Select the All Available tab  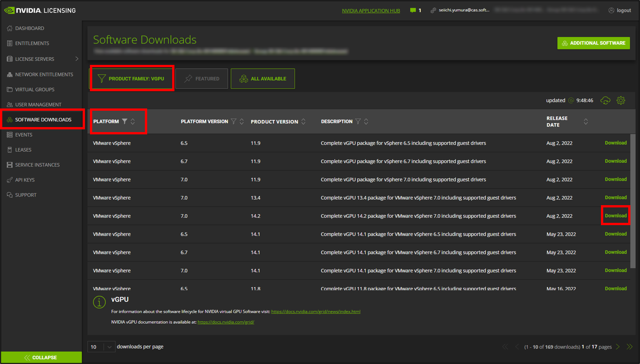point(263,79)
